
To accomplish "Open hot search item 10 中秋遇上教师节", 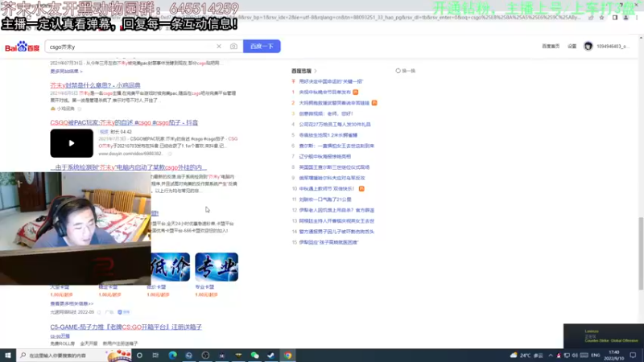I will point(327,189).
